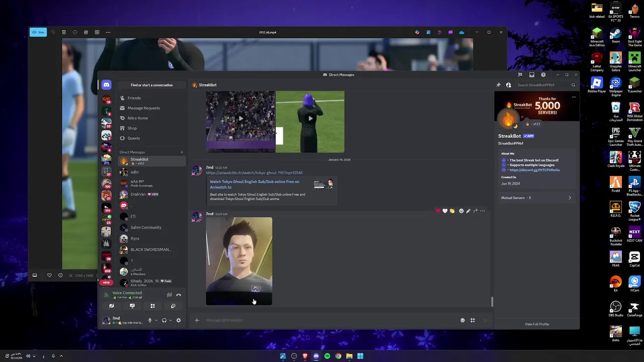Create a new DM with the plus icon
Screen dimensions: 644x362
click(182, 152)
